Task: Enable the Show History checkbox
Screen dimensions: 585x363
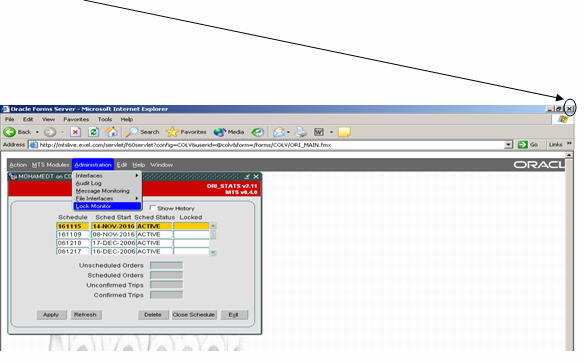Action: coord(153,208)
